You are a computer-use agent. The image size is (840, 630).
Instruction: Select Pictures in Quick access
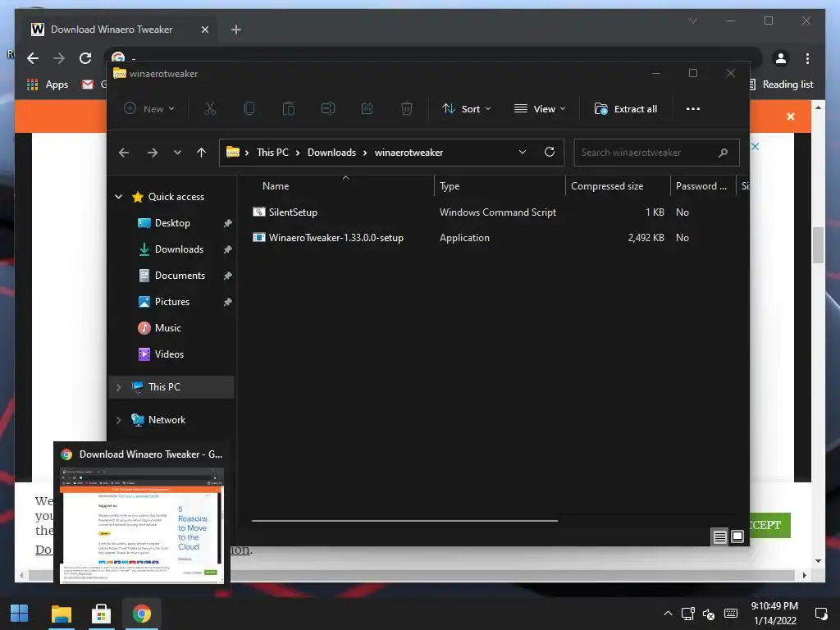point(172,302)
